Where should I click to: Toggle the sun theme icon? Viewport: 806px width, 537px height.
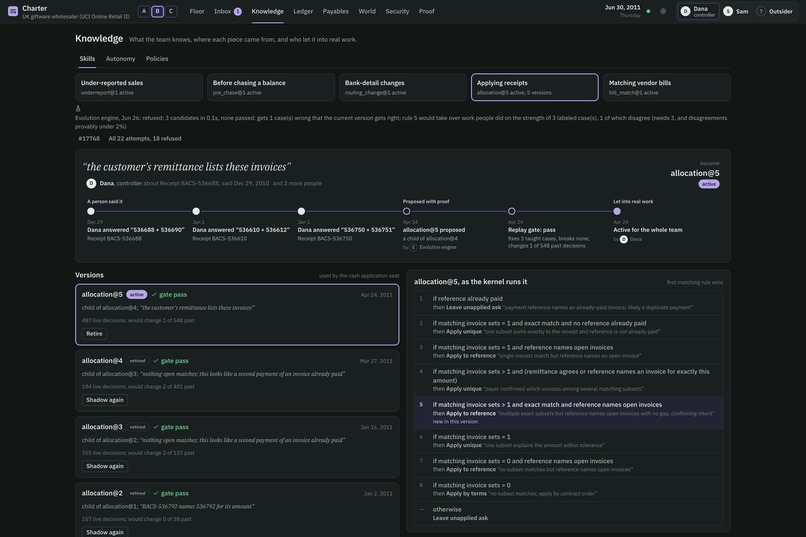[x=663, y=11]
